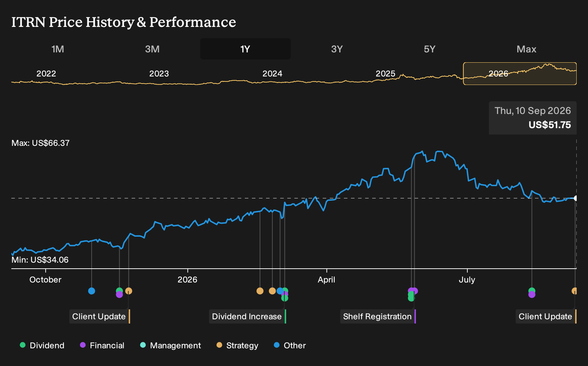
Task: Click the purple Financial dot in August
Action: tap(532, 294)
